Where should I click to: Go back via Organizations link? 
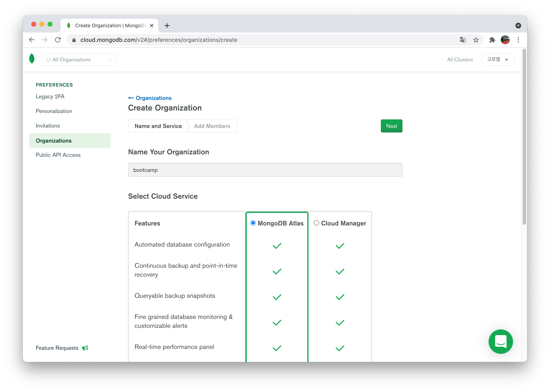click(x=150, y=98)
